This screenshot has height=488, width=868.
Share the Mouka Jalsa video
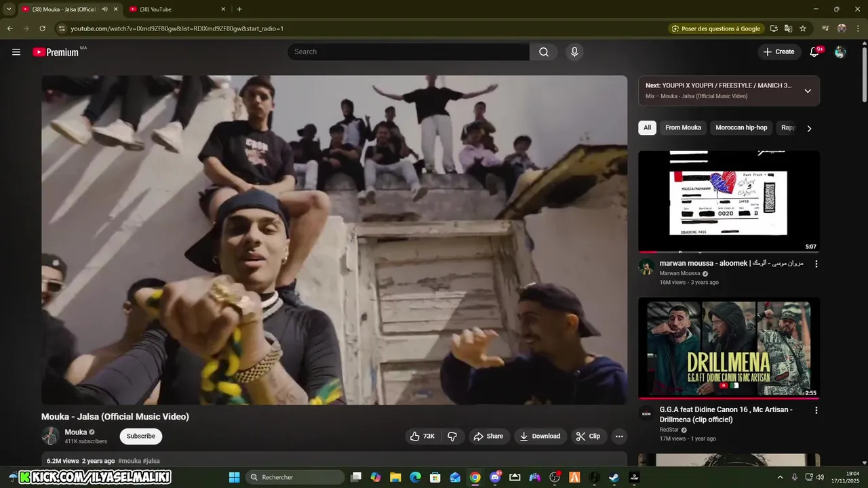pos(488,436)
